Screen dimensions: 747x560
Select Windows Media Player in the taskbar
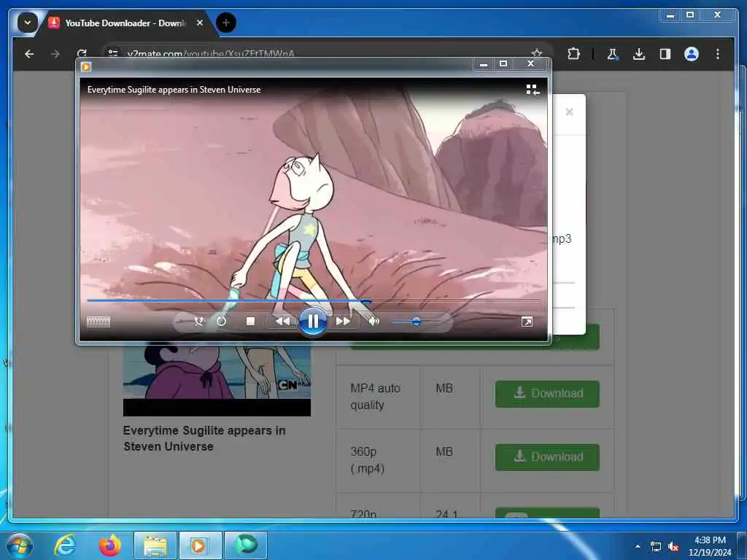tap(200, 545)
